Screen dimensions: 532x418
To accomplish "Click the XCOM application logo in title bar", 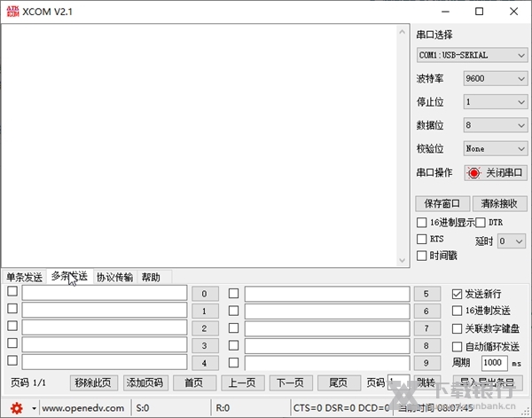I will (x=13, y=12).
